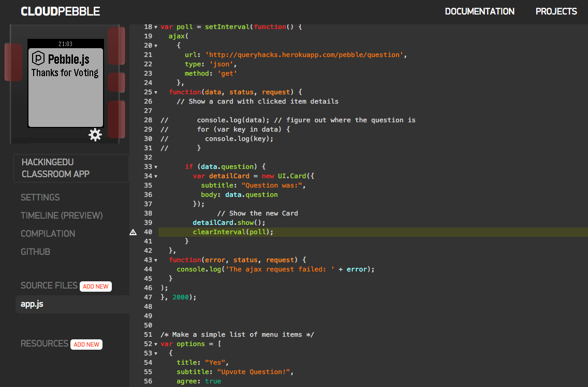
Task: Collapse code fold at line 34
Action: [156, 177]
